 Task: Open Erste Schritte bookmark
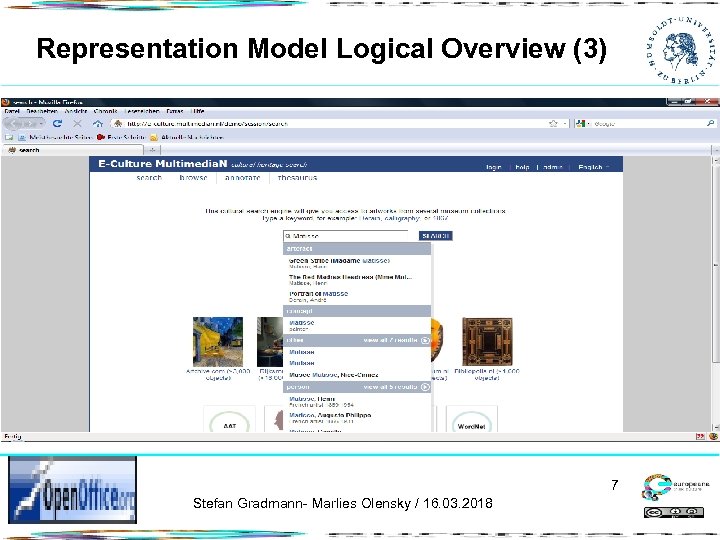tap(121, 137)
